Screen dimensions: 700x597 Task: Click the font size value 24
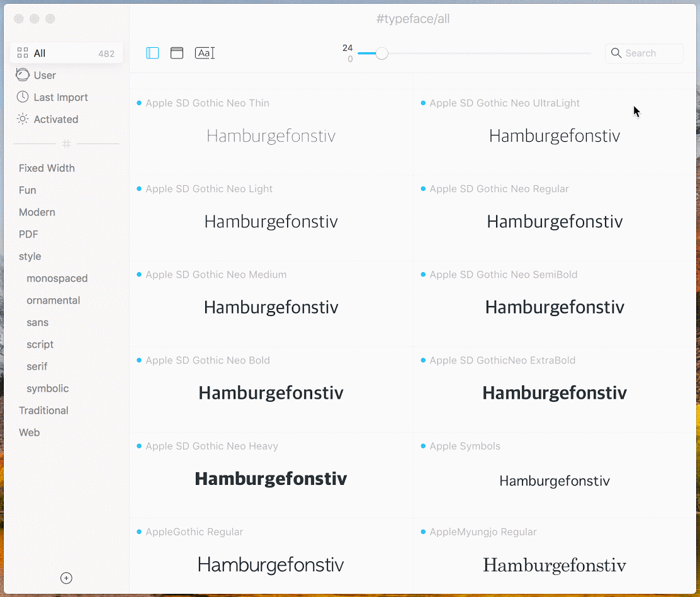[347, 48]
